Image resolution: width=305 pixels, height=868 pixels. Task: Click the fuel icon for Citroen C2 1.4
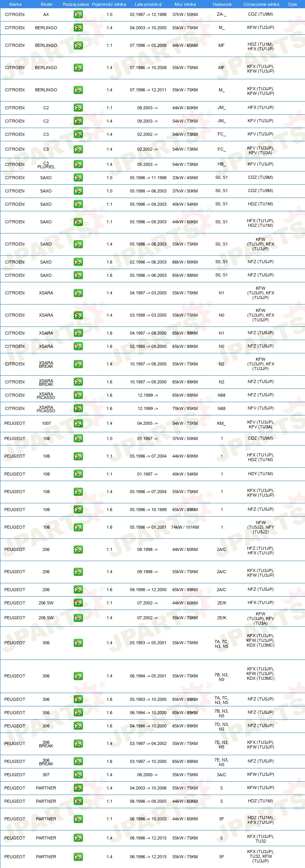click(78, 121)
